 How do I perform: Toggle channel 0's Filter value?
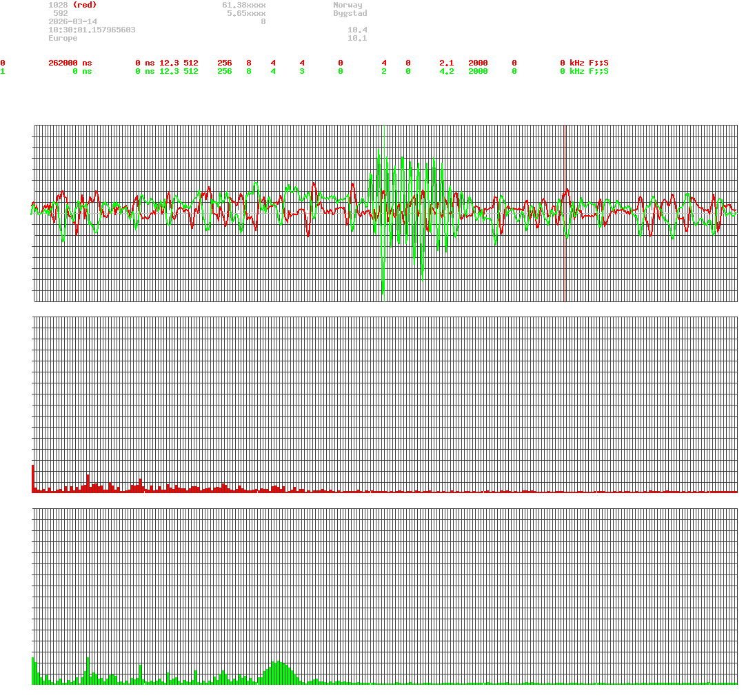coord(514,63)
